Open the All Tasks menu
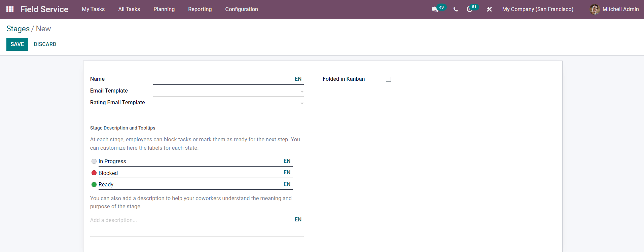The image size is (644, 252). (x=129, y=9)
